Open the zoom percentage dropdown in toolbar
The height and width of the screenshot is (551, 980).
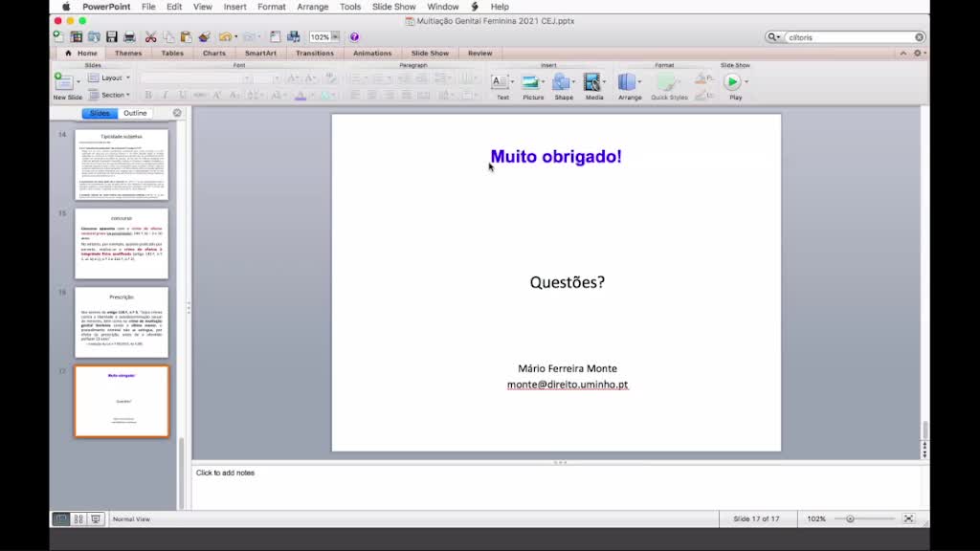click(x=335, y=37)
